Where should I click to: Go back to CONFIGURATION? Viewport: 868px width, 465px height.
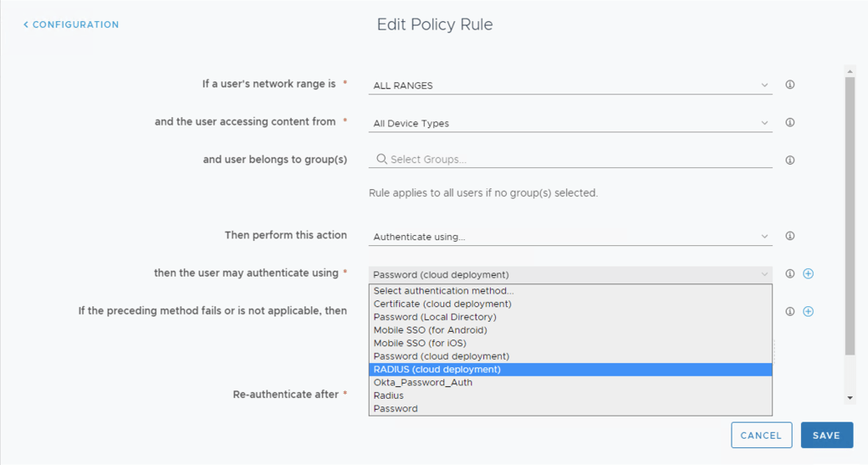click(71, 25)
